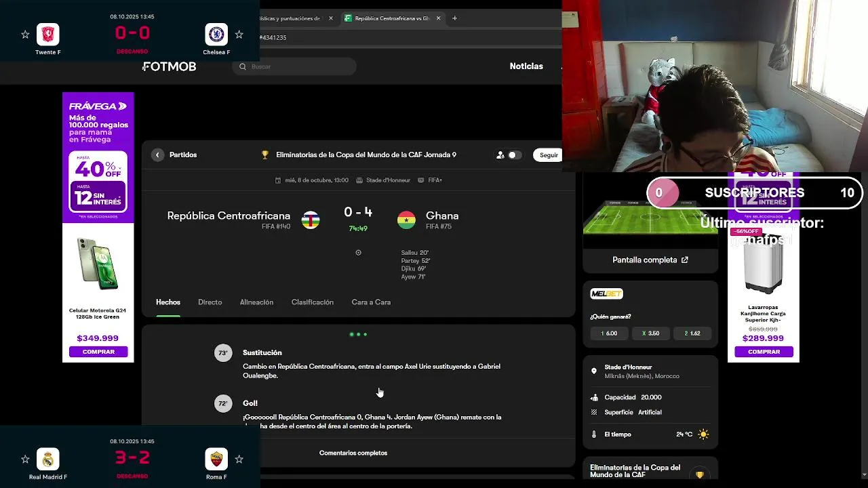Click the Motorola G24 phone image

click(x=98, y=264)
